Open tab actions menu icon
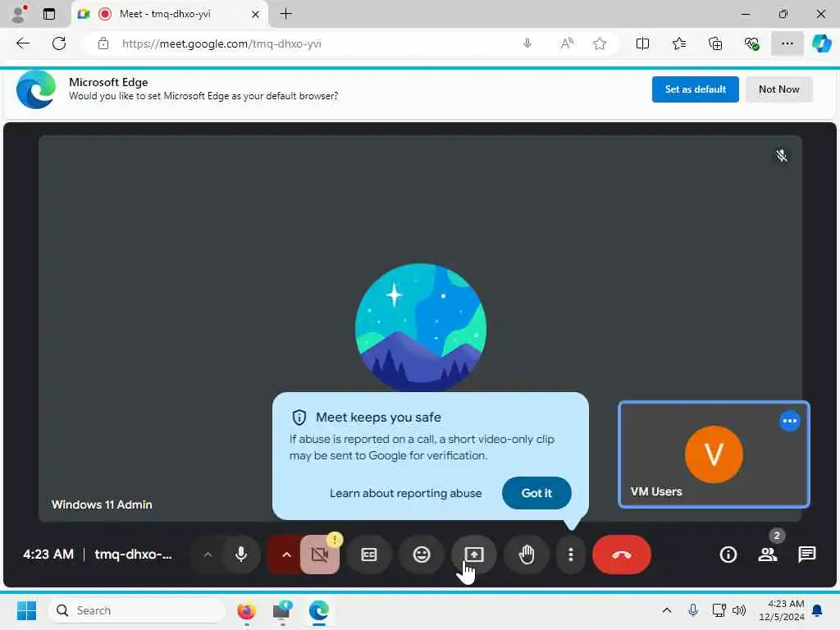The image size is (840, 630). 49,14
